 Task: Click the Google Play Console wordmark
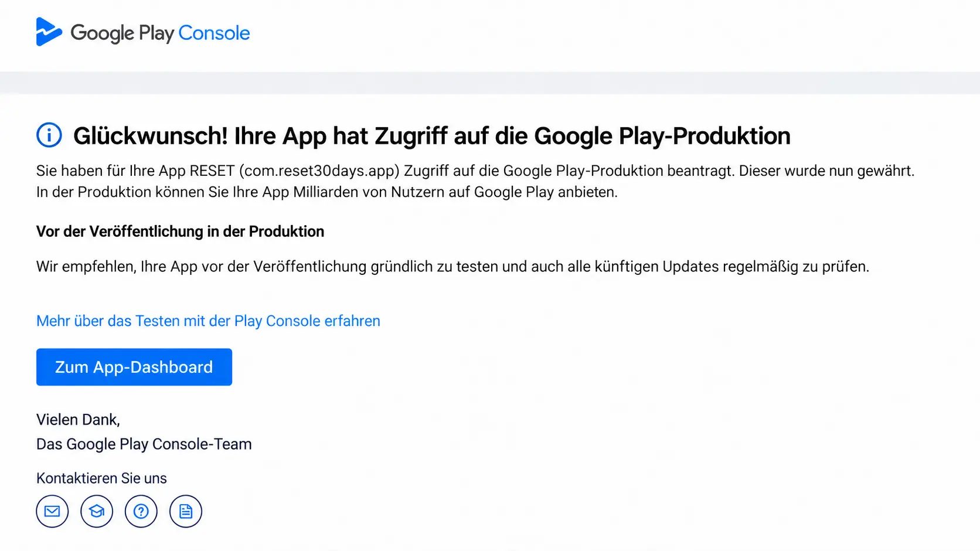coord(160,33)
